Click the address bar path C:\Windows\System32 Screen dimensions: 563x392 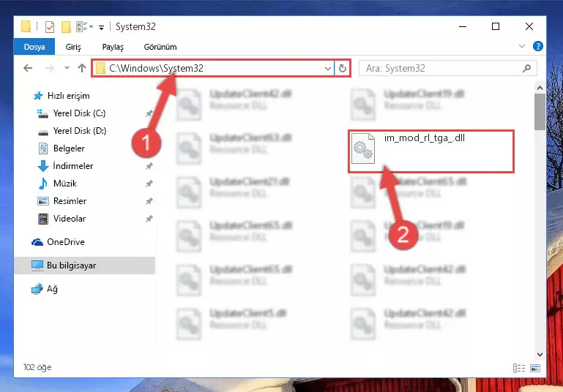pyautogui.click(x=156, y=68)
